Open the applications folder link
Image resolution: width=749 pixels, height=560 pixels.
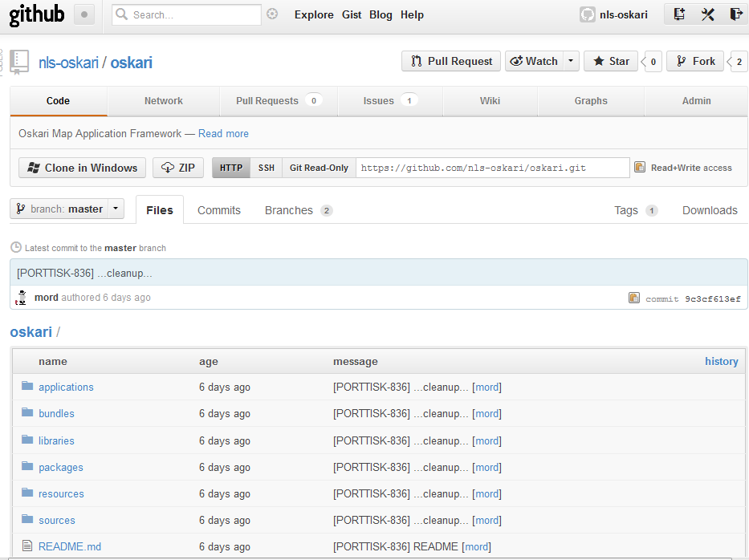[x=66, y=387]
